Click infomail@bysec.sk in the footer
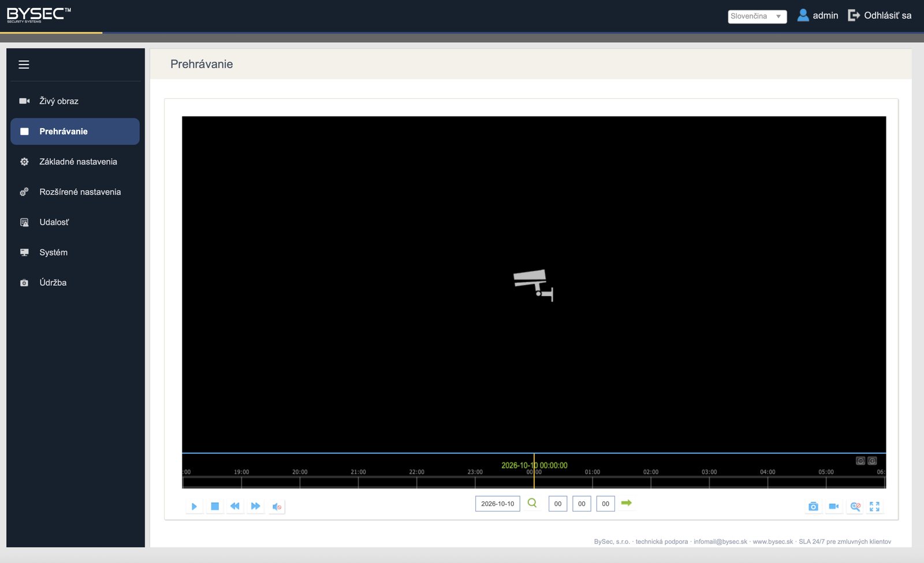924x563 pixels. (x=720, y=542)
